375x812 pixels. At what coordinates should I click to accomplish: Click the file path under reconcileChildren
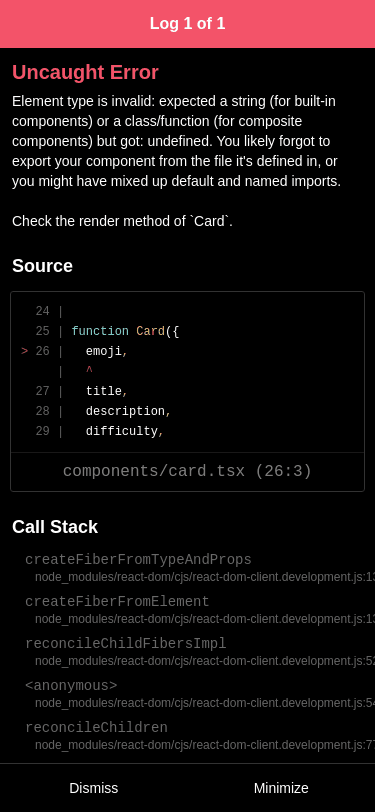tap(205, 745)
